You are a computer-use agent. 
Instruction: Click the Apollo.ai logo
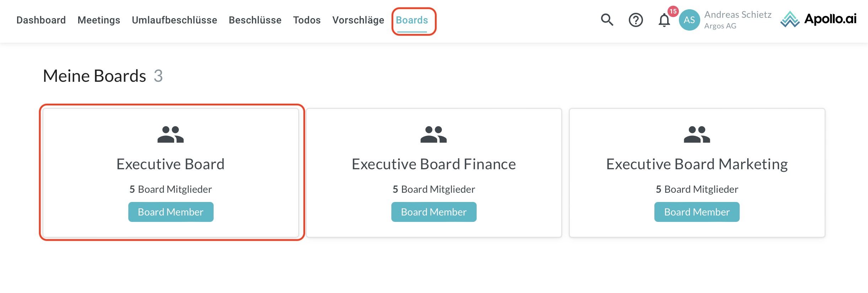point(818,19)
